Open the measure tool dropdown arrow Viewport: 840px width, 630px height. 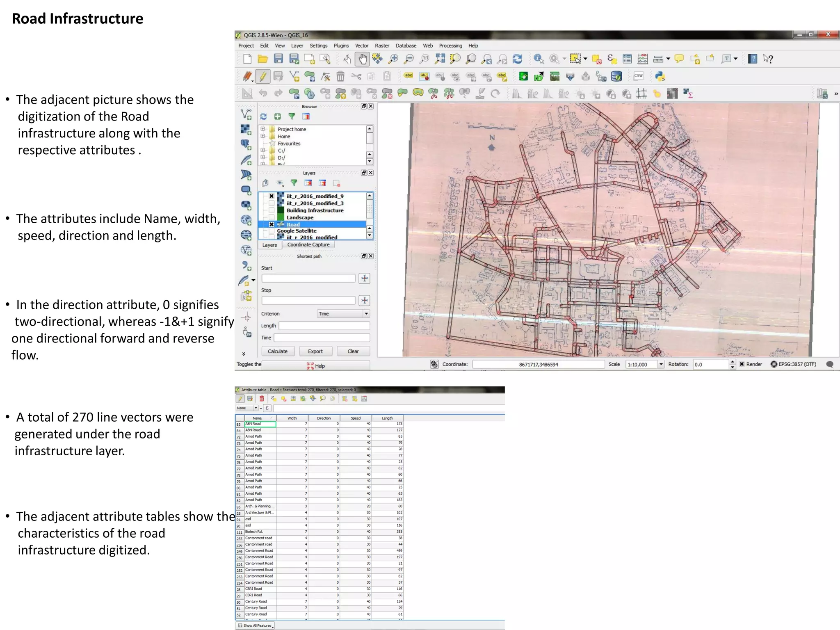668,59
